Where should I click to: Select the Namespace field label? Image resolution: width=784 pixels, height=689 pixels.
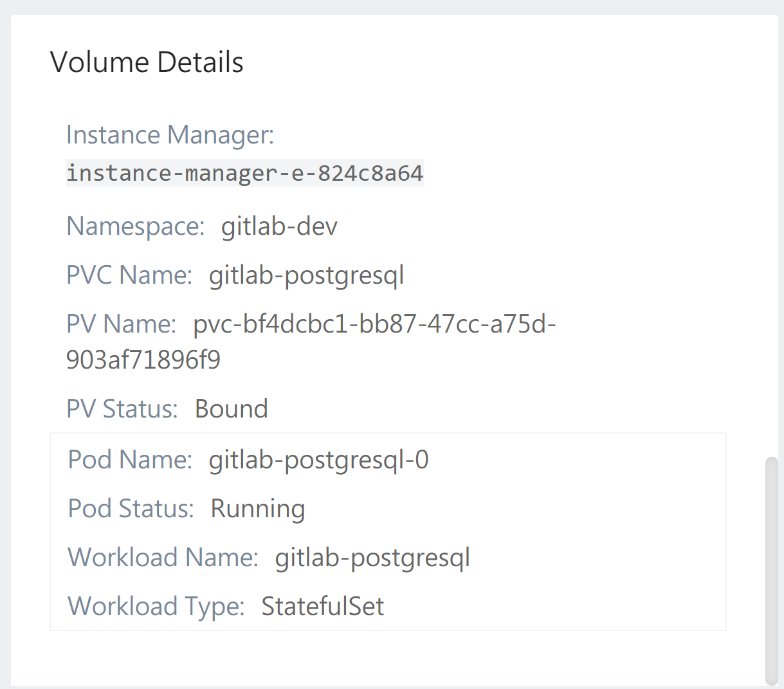click(135, 226)
